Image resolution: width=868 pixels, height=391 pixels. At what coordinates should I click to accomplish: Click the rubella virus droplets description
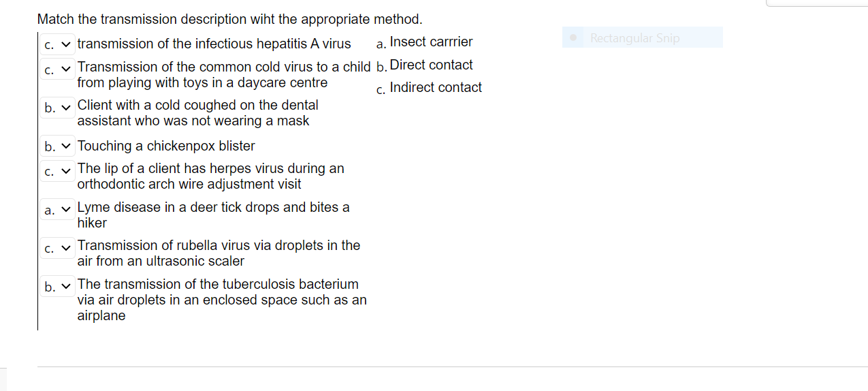tap(219, 253)
